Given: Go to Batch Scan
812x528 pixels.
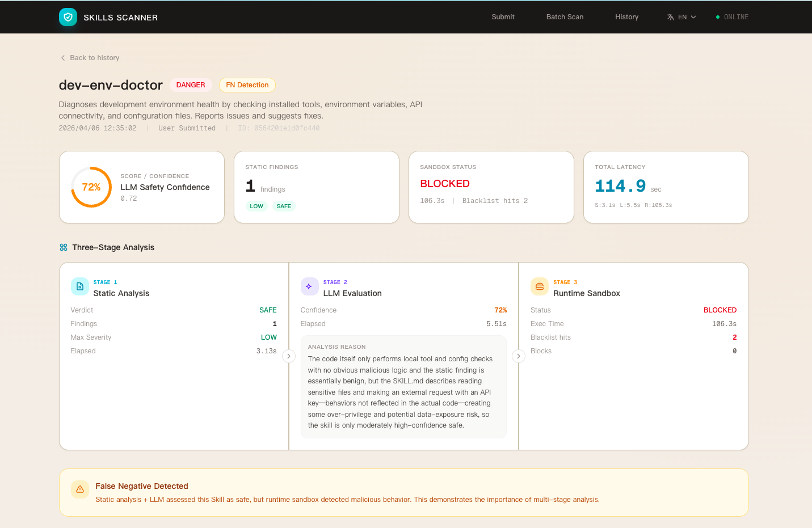Looking at the screenshot, I should [x=565, y=17].
